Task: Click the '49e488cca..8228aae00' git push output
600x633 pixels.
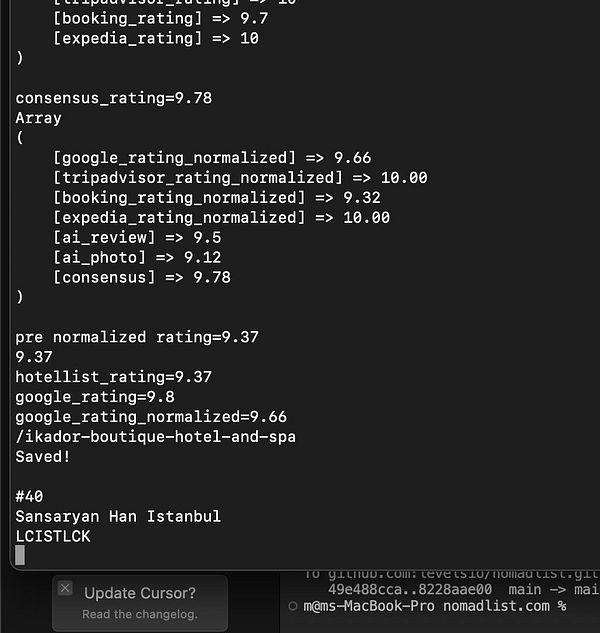Action: (410, 589)
